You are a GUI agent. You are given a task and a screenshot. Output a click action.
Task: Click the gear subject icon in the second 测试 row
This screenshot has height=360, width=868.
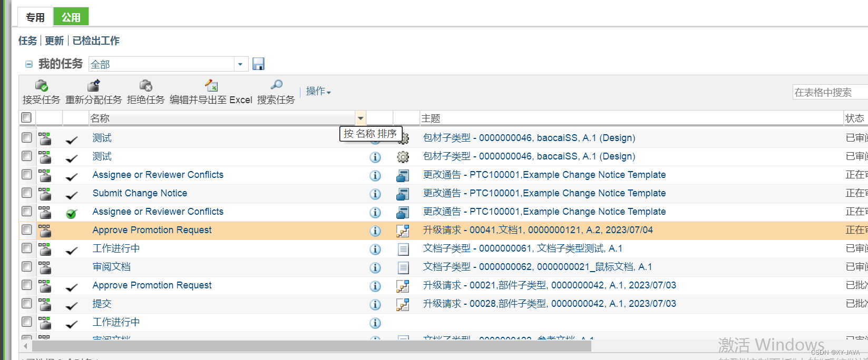(403, 157)
